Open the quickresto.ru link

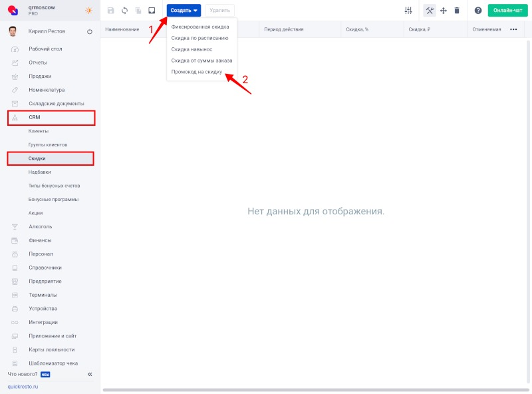[23, 387]
